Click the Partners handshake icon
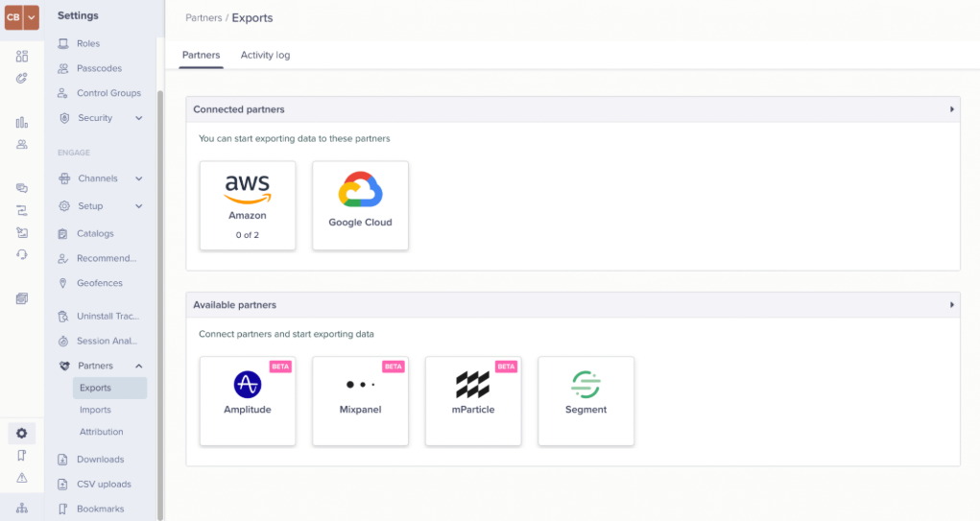The width and height of the screenshot is (980, 521). tap(64, 367)
